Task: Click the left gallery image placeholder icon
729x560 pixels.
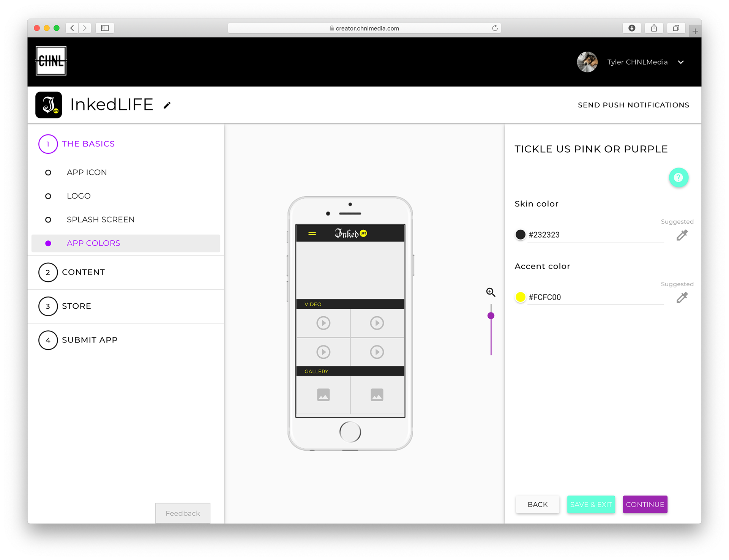Action: (323, 395)
